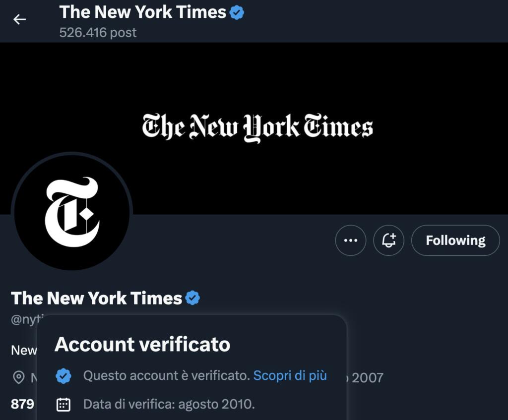The width and height of the screenshot is (508, 420).
Task: Click the "Account verificato" popup heading
Action: [142, 344]
